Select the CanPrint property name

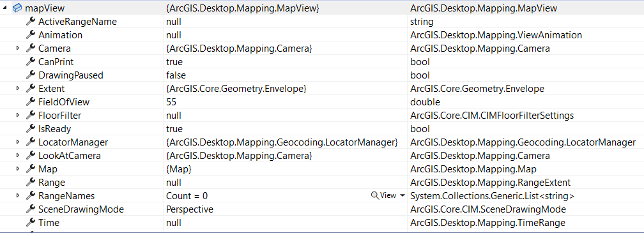[x=56, y=62]
